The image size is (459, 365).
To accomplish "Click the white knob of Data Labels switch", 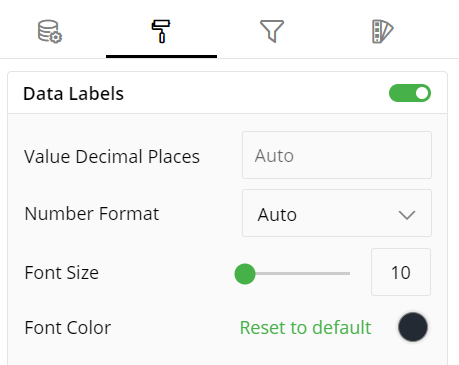I will [x=422, y=93].
